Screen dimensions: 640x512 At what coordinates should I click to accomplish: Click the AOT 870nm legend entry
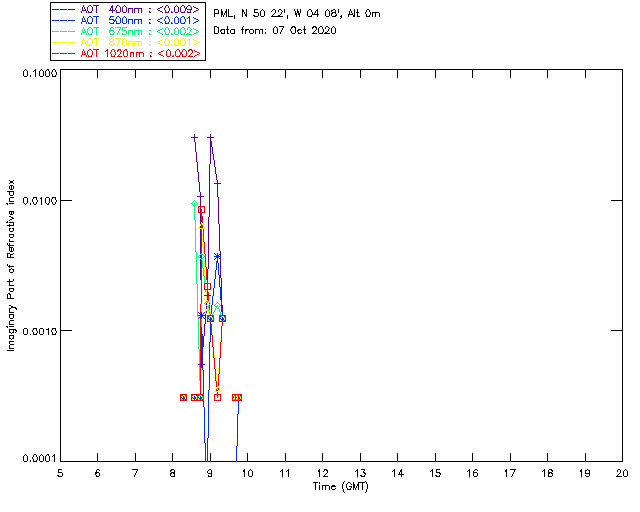tap(127, 42)
